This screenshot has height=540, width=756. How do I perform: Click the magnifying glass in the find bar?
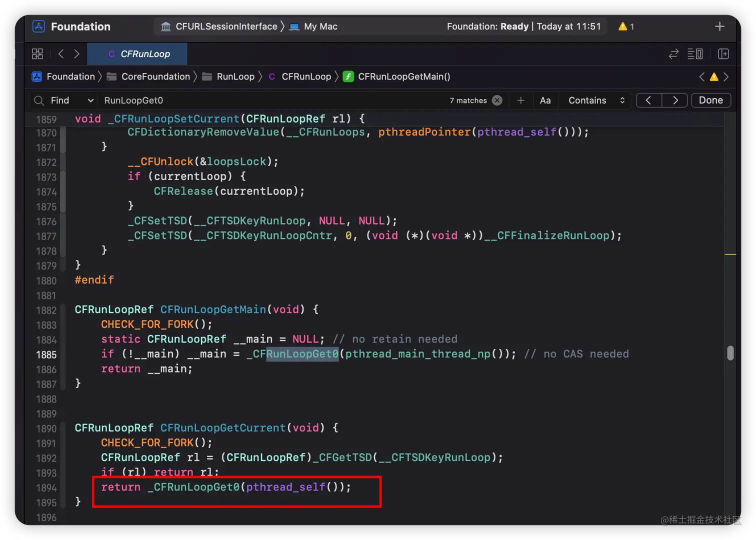point(38,100)
